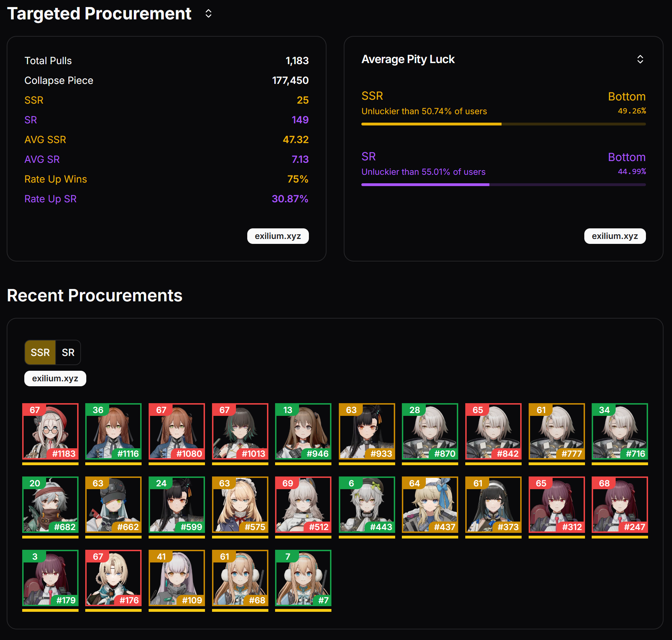Open the Average Pity Luck dropdown chevron
This screenshot has width=672, height=640.
click(x=640, y=59)
